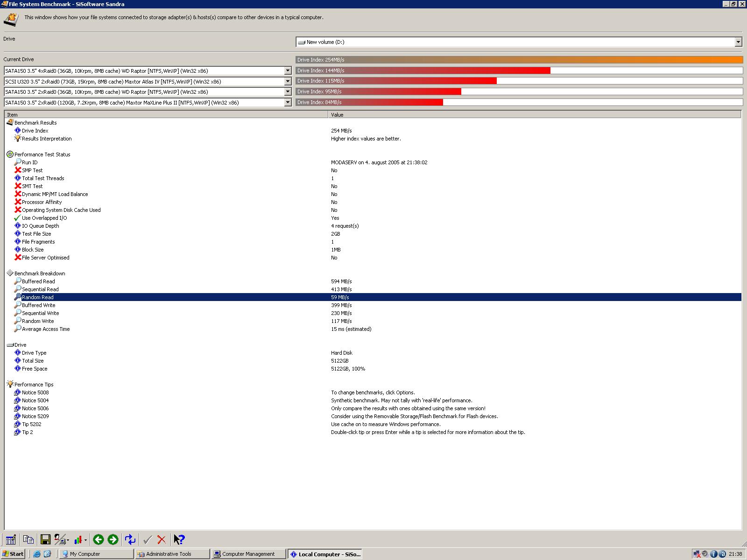Click the Processor Affinity red X icon
Screen dimensions: 747x560
click(x=18, y=202)
